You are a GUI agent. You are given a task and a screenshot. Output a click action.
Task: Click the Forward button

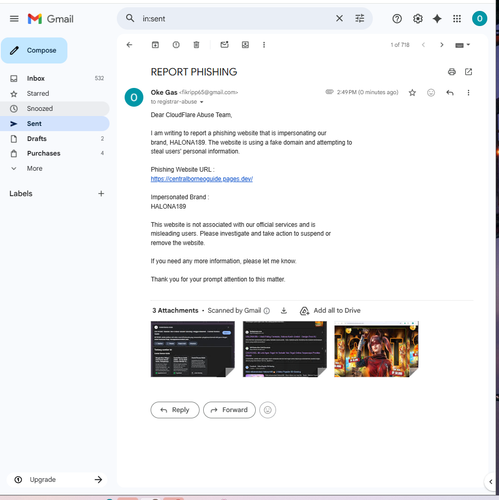pyautogui.click(x=229, y=410)
